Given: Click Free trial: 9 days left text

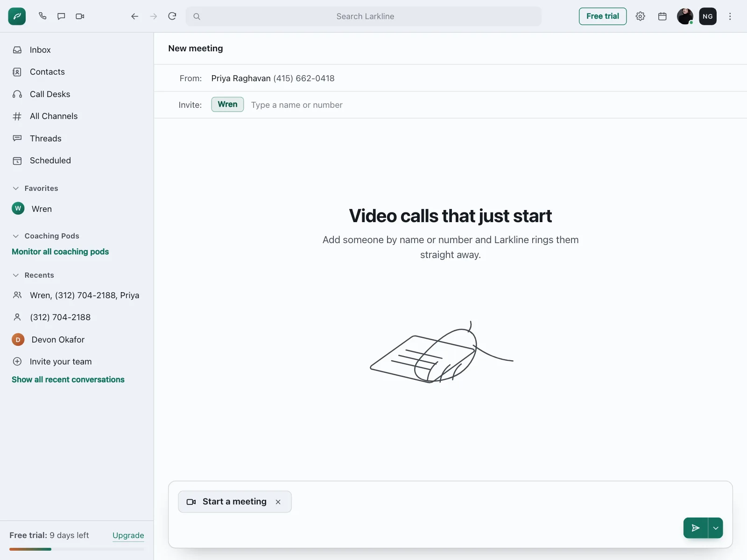Looking at the screenshot, I should tap(49, 535).
